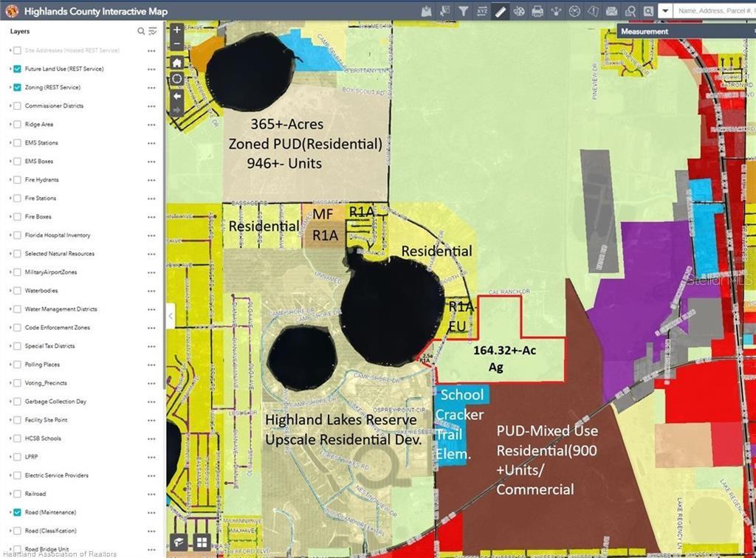Disable the Future Land Use layer
This screenshot has width=756, height=558.
(x=17, y=69)
